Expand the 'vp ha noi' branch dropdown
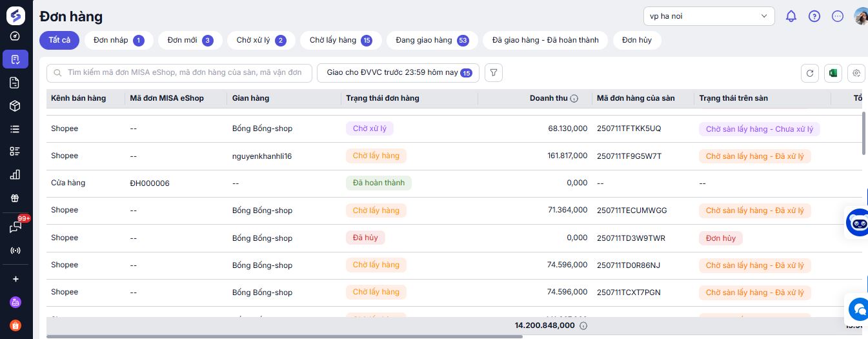The image size is (868, 339). [709, 16]
